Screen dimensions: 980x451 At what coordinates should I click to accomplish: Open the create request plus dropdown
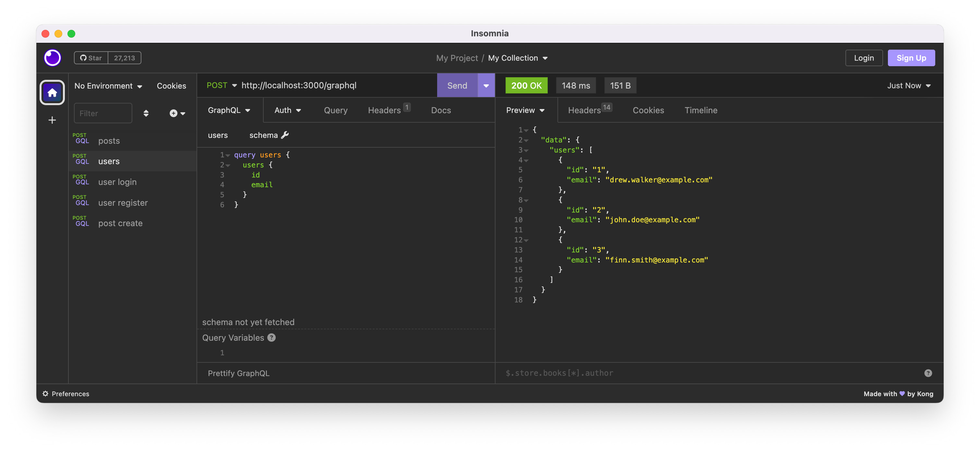[177, 113]
